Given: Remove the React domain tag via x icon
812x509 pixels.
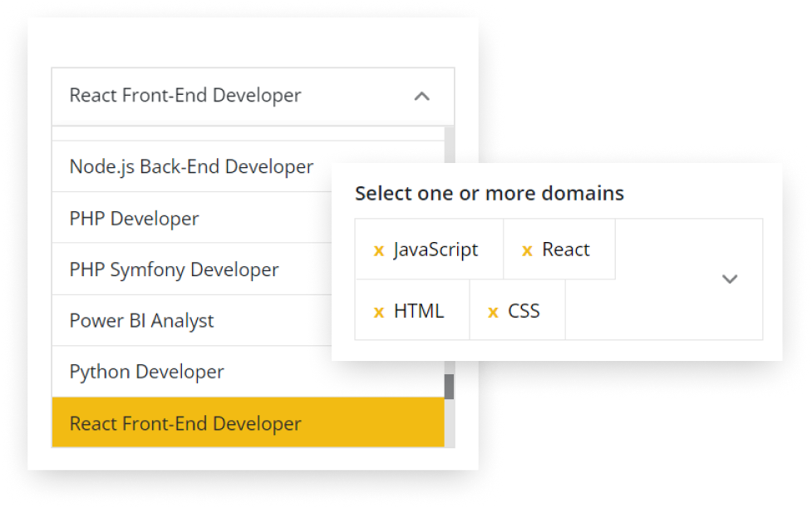Looking at the screenshot, I should pyautogui.click(x=527, y=250).
